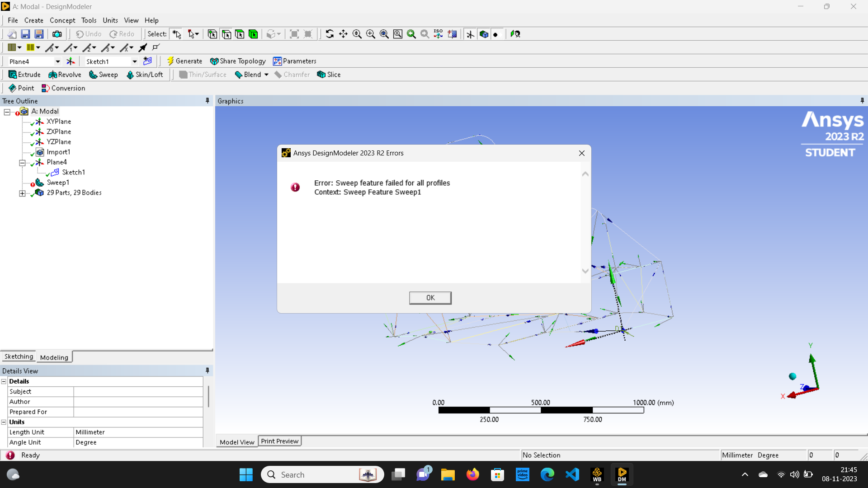Close the DesignModeler Errors dialog
The height and width of the screenshot is (488, 868).
pyautogui.click(x=582, y=153)
